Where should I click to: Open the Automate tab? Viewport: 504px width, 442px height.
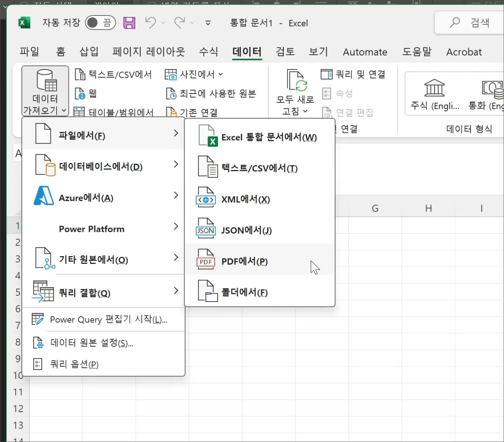(365, 52)
